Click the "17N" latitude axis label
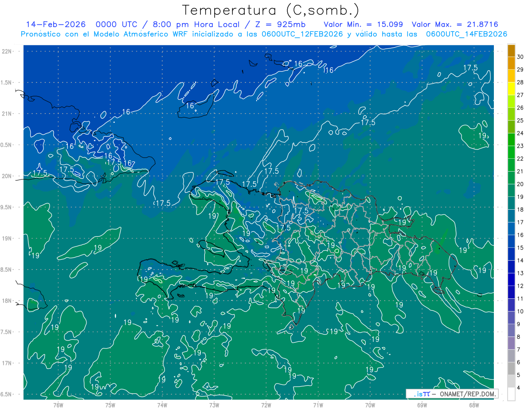The height and width of the screenshot is (411, 532). point(7,363)
